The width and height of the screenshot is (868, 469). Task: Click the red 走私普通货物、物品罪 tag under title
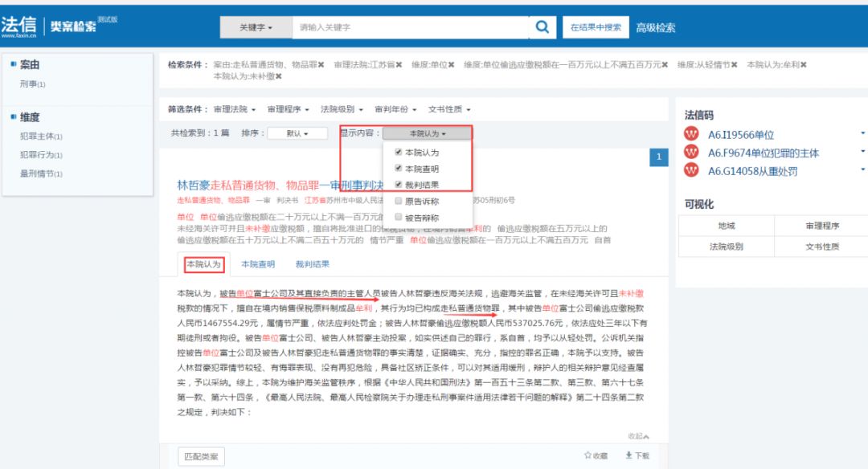[x=214, y=200]
